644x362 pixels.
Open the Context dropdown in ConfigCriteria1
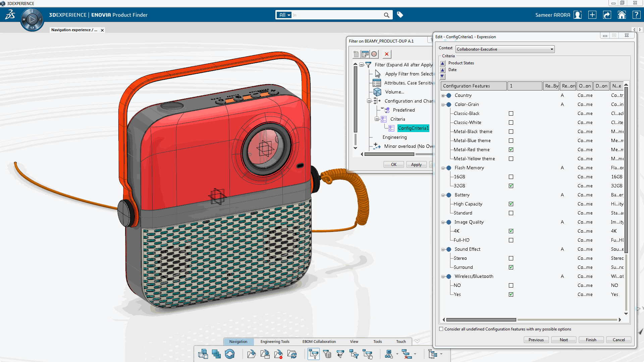pyautogui.click(x=551, y=49)
